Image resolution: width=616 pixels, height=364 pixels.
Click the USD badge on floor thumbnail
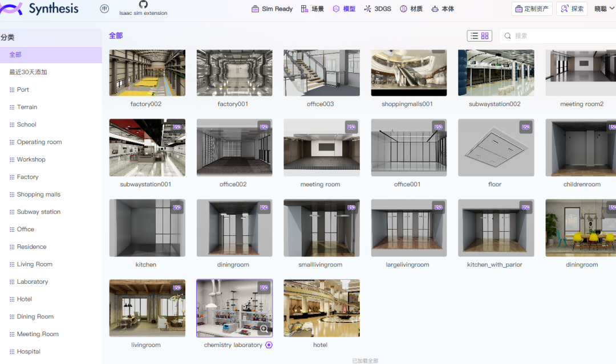(526, 127)
